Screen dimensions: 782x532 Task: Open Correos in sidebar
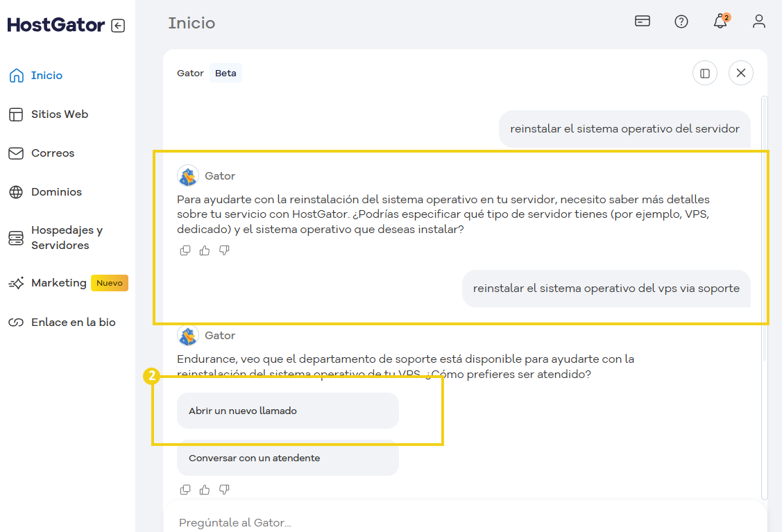[x=53, y=153]
